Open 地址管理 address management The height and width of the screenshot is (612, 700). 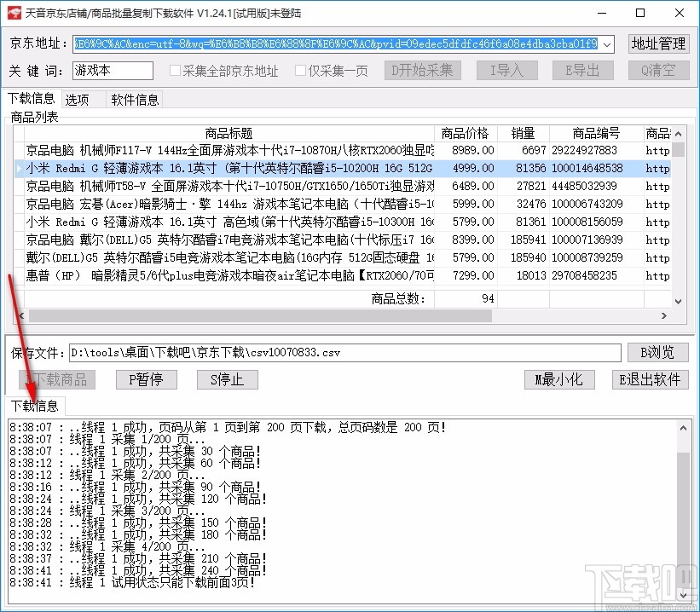pos(657,43)
